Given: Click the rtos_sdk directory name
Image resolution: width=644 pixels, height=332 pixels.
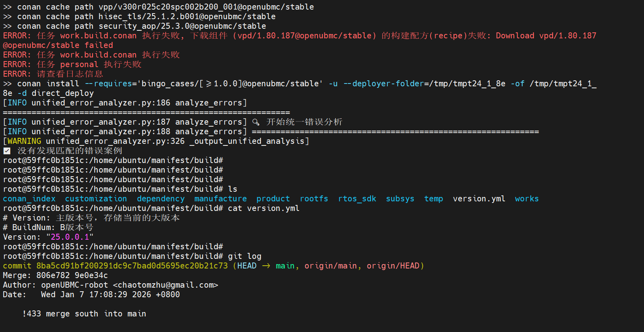Looking at the screenshot, I should (357, 199).
